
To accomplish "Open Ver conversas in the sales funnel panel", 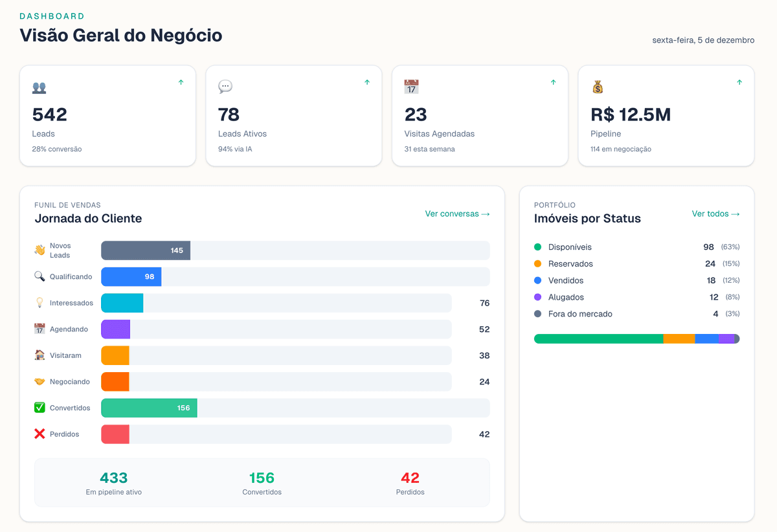I will [x=457, y=214].
